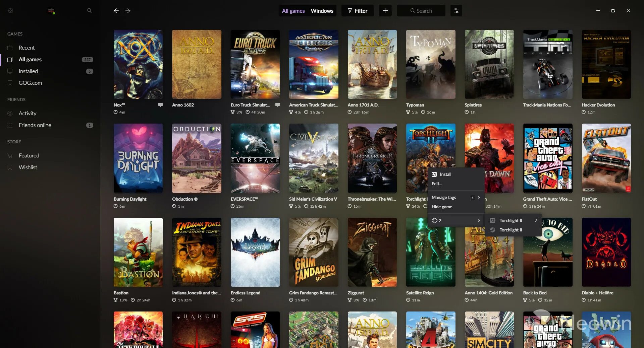Click the 337 games count badge
This screenshot has height=348, width=644.
[88, 60]
